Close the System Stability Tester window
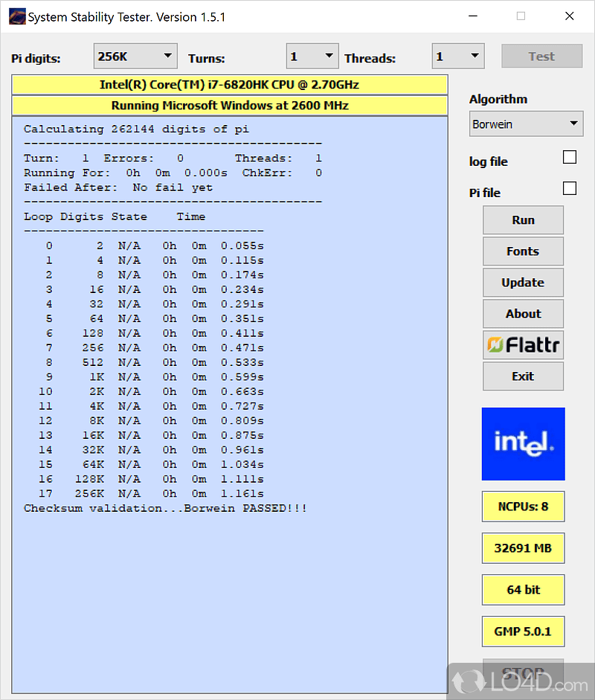 (x=569, y=16)
